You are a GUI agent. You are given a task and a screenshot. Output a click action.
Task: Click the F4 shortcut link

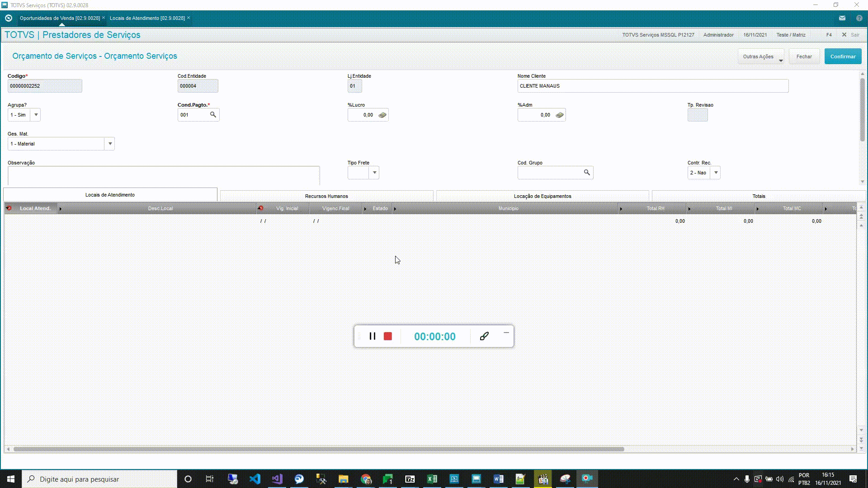point(829,35)
